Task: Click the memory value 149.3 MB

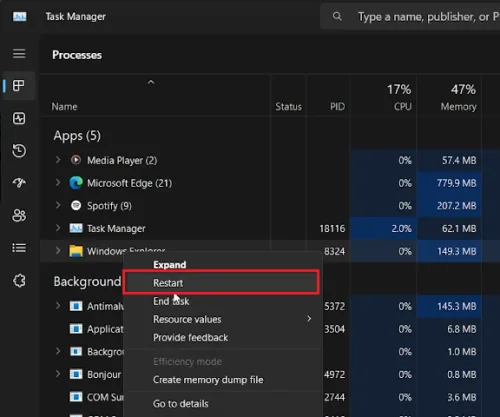Action: pos(457,251)
